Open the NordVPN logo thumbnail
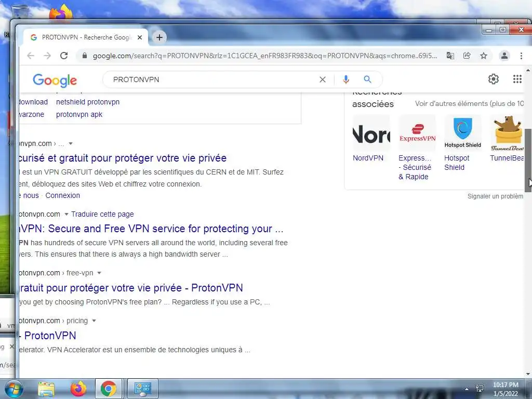 coord(371,133)
